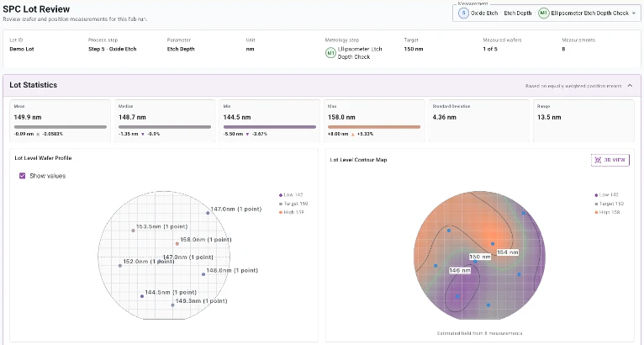
Task: Open the 3D VIEW button
Action: click(610, 160)
